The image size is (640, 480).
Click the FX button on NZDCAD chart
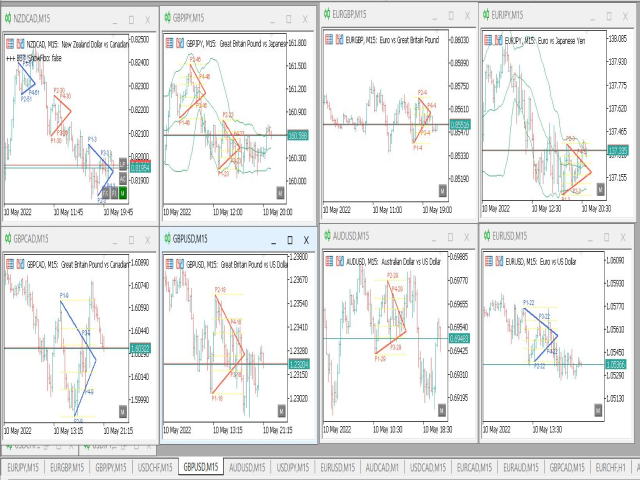coord(105,193)
